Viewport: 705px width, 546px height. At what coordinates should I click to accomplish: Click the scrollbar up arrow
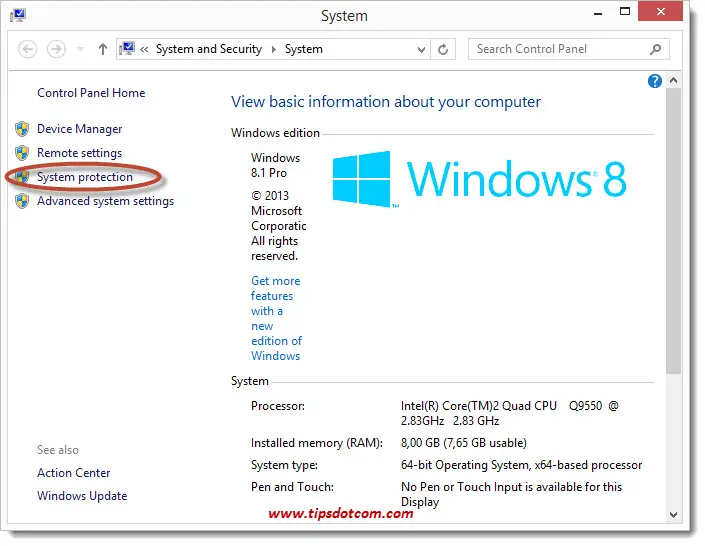click(673, 81)
